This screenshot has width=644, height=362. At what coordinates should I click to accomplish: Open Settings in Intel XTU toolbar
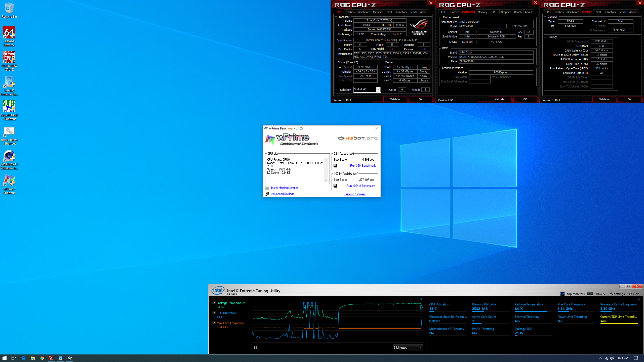point(617,294)
